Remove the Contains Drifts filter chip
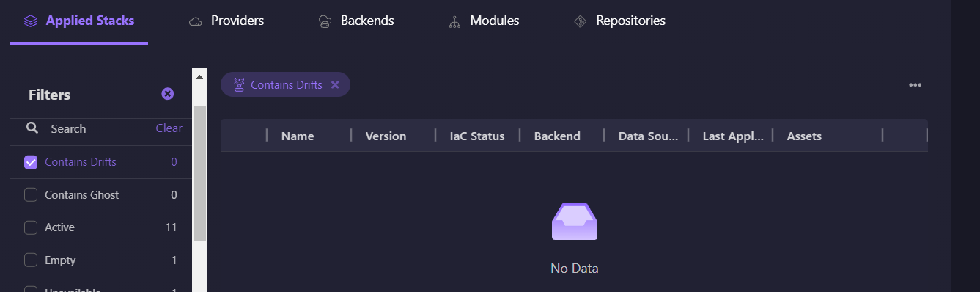This screenshot has height=292, width=980. coord(335,84)
